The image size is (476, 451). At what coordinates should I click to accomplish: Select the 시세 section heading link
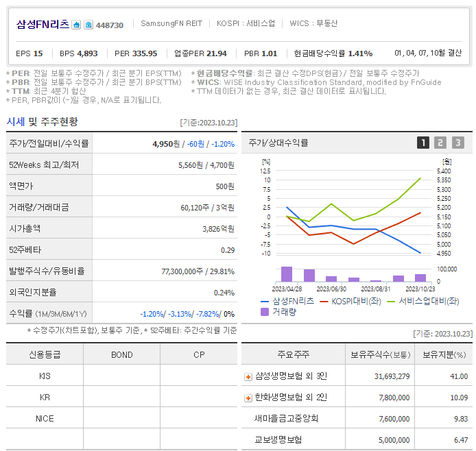[x=16, y=121]
